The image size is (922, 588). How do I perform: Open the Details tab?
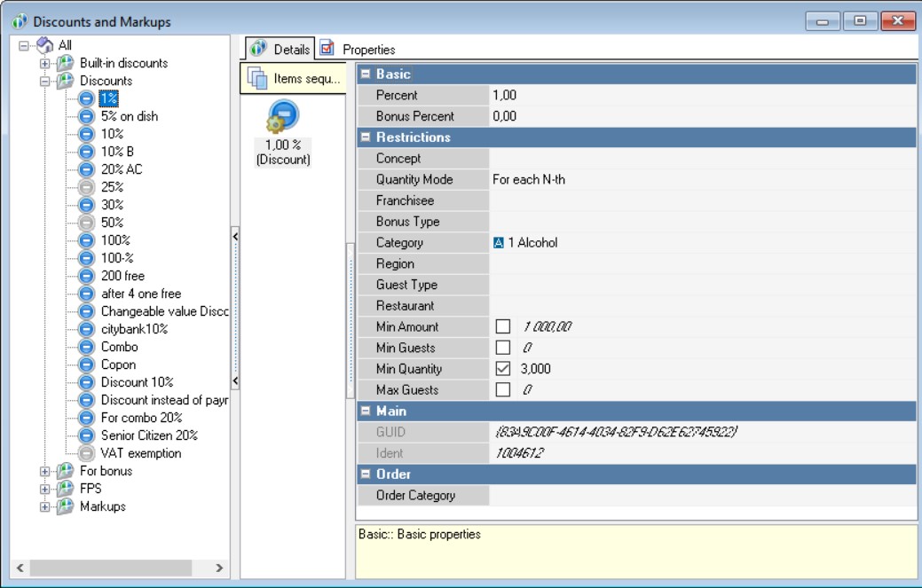[281, 50]
